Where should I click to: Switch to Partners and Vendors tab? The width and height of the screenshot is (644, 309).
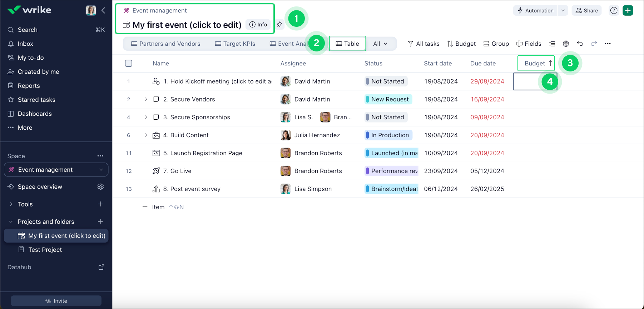[166, 44]
